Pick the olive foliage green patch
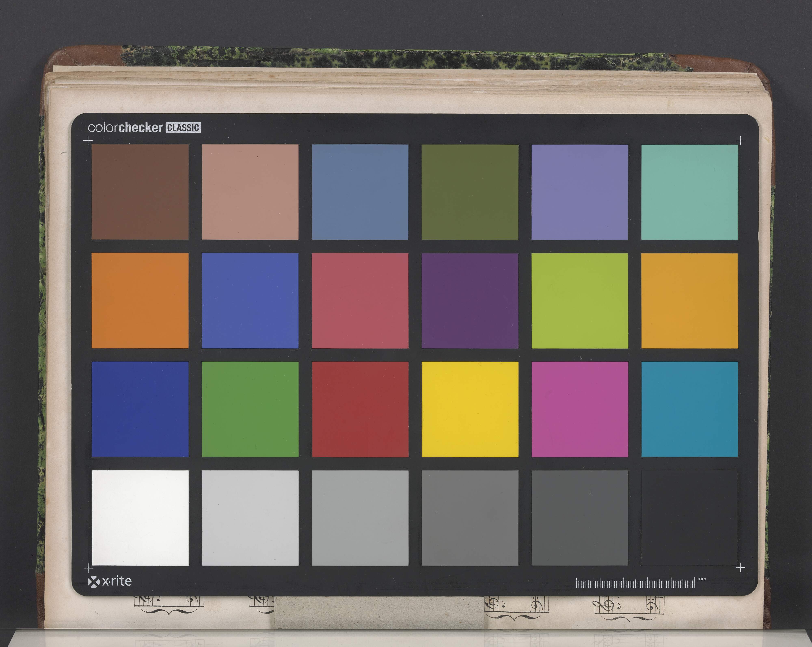Screen dimensions: 812x647 tap(470, 192)
